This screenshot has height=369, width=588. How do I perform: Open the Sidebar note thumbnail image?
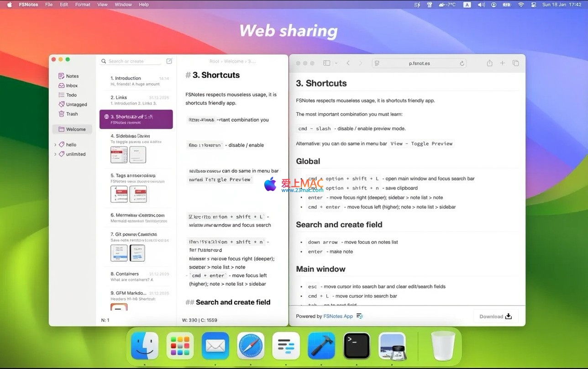point(119,155)
